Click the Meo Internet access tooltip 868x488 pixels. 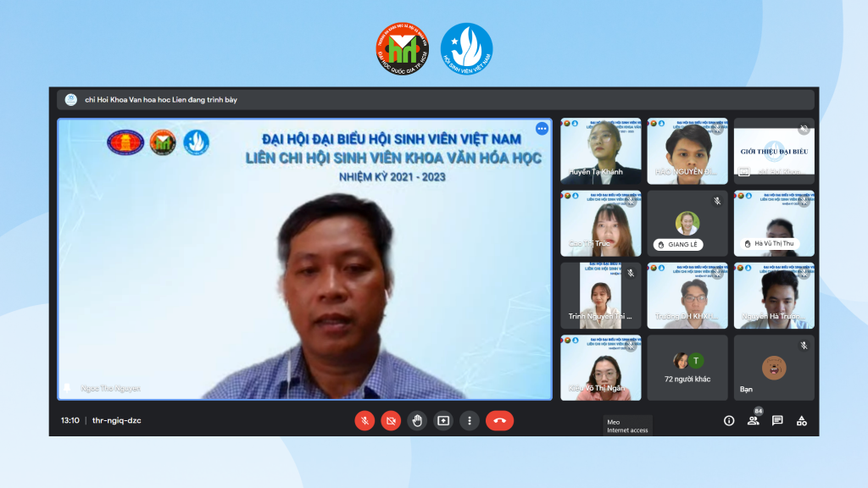pyautogui.click(x=627, y=426)
